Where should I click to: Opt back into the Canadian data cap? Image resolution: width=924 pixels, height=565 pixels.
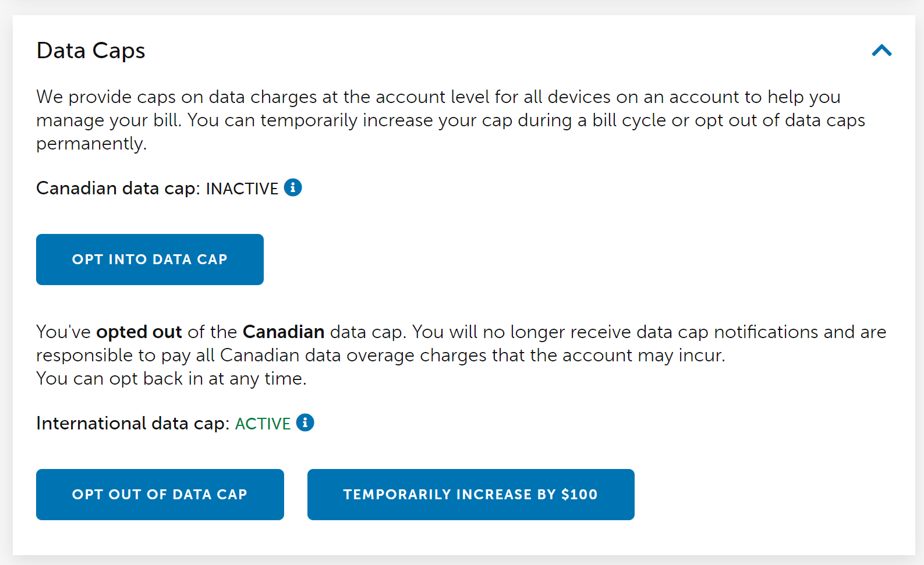[x=150, y=259]
